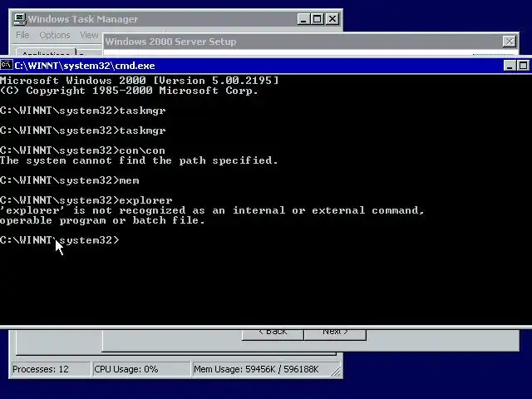Close the Windows Task Manager window
532x399 pixels.
[332, 19]
